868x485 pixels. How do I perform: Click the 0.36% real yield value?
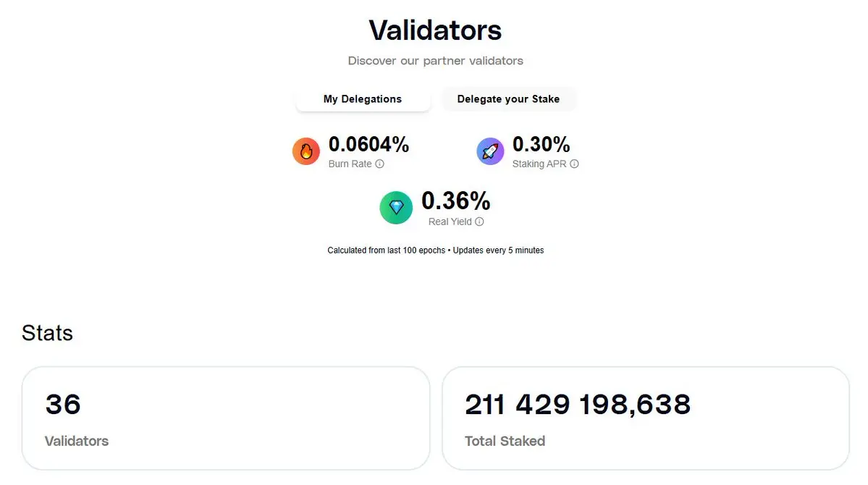[455, 201]
